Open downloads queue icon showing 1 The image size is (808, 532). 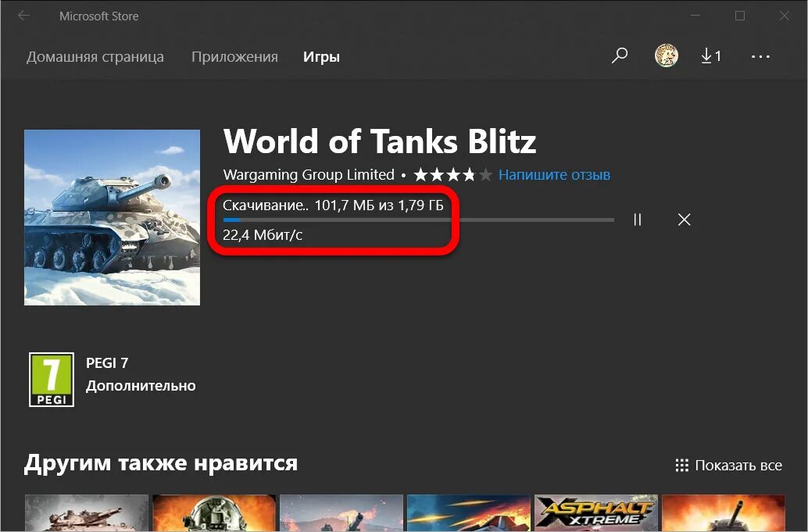[x=711, y=55]
